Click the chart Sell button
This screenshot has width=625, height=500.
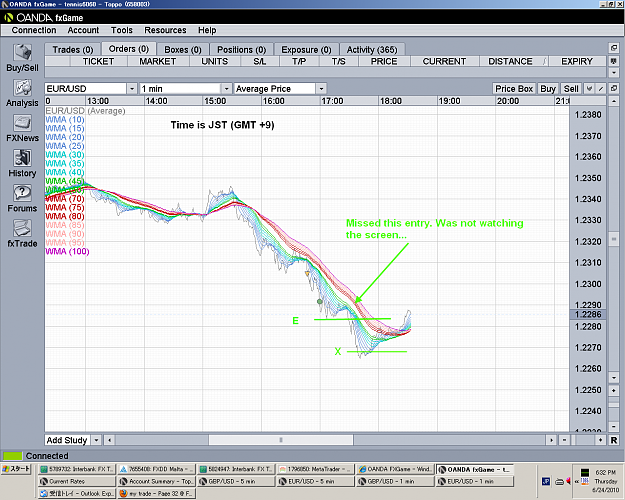(571, 89)
